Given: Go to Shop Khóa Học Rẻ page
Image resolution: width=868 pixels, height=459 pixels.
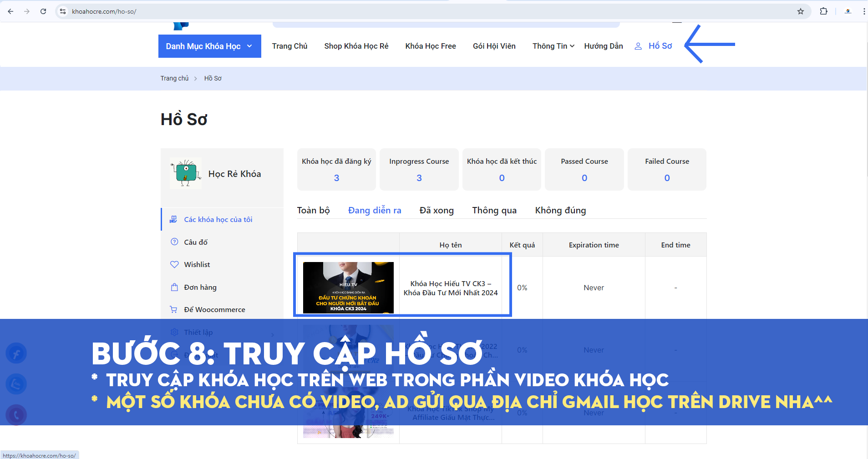Looking at the screenshot, I should [356, 46].
